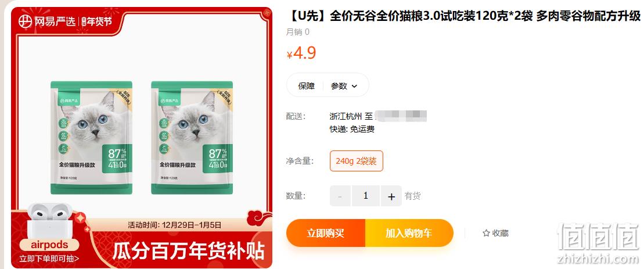Open the 保障 tab
Screen dimensions: 644x269
click(307, 86)
